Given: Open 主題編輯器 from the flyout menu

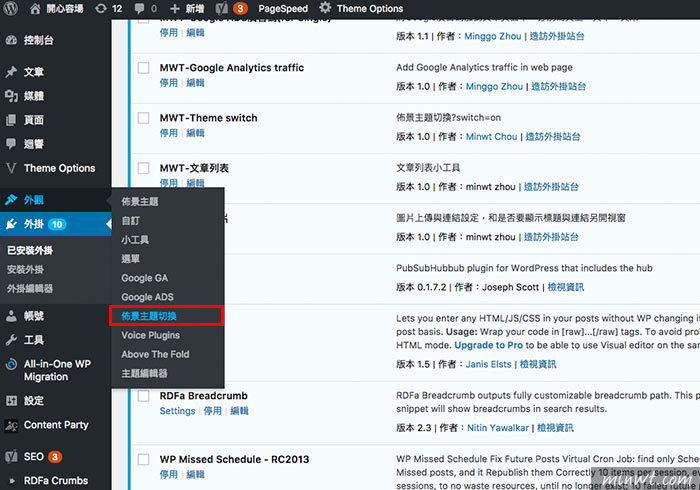Looking at the screenshot, I should click(144, 374).
